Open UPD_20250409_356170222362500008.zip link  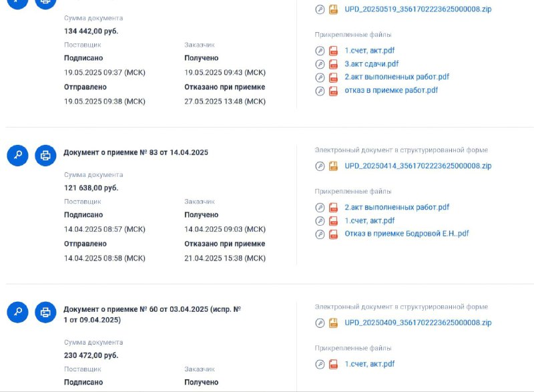point(418,323)
